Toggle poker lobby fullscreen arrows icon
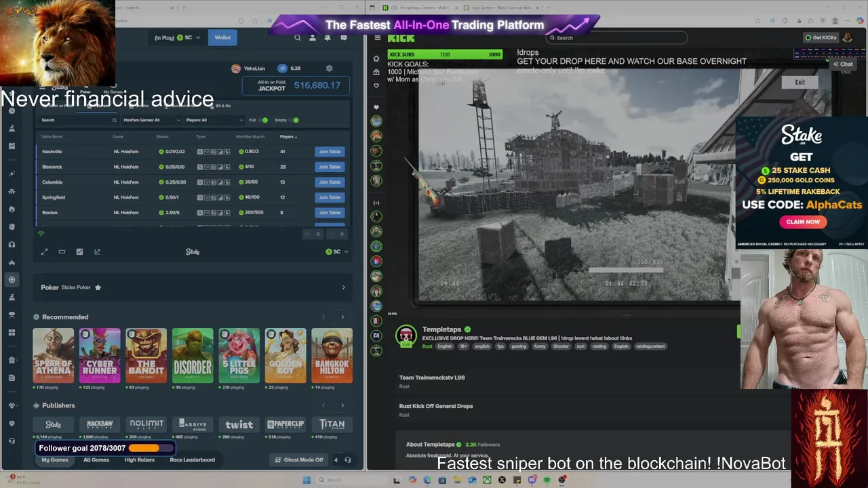This screenshot has height=488, width=868. (44, 251)
